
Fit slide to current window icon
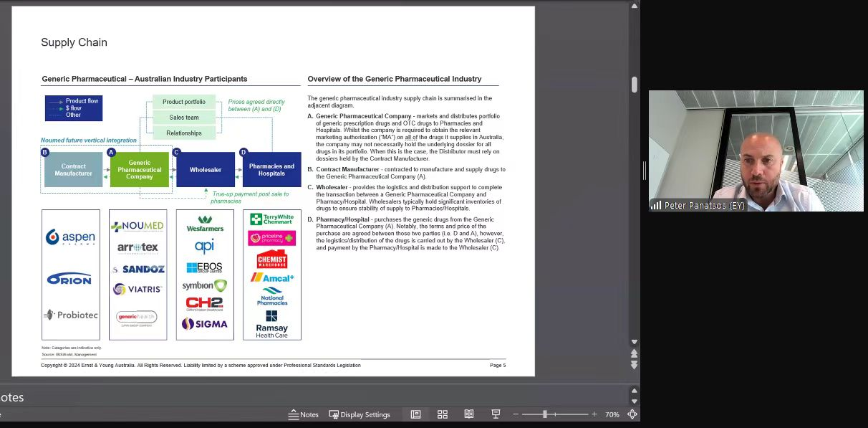pos(632,414)
